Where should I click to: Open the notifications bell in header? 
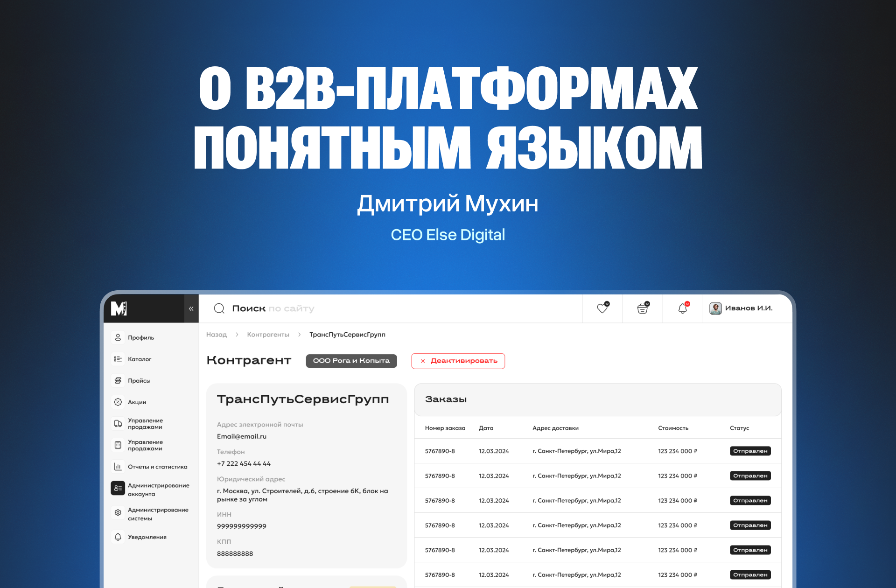682,308
